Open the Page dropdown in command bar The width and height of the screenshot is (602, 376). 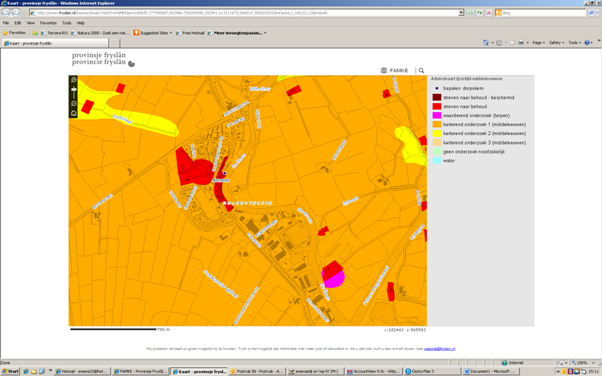(x=538, y=43)
